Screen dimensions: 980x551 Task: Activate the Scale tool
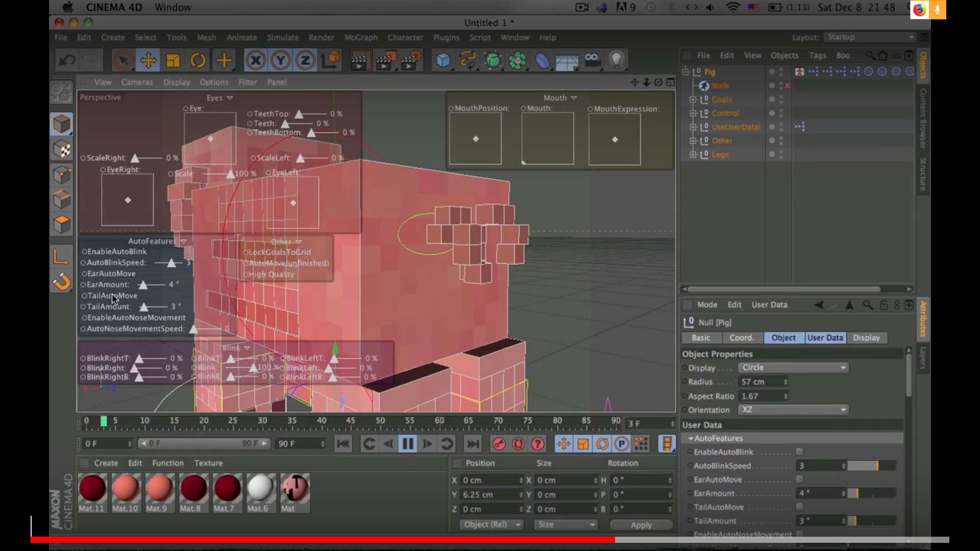tap(173, 60)
